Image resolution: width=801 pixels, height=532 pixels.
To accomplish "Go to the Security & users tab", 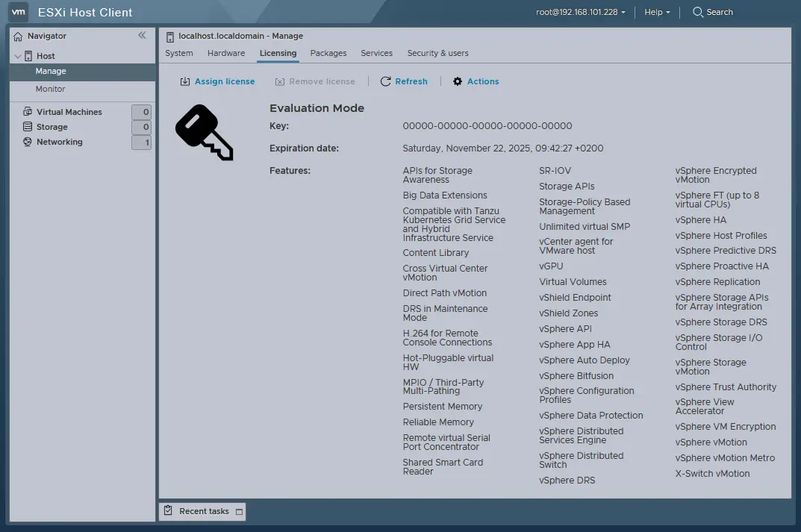I will (437, 53).
